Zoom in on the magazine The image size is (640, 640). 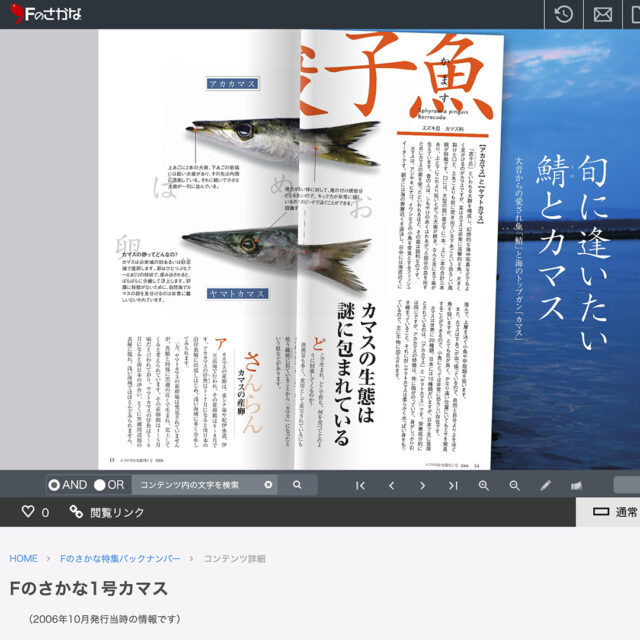click(x=484, y=485)
